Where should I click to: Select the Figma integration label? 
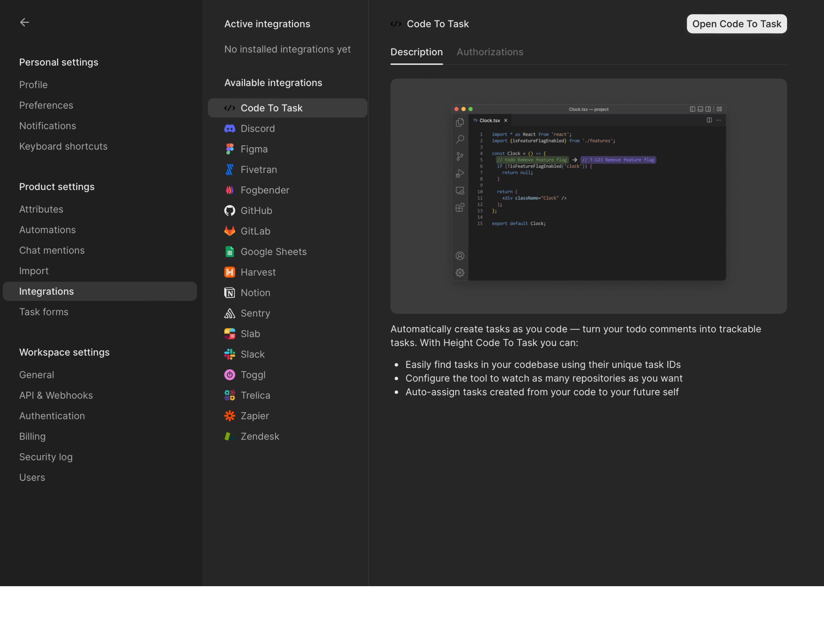254,149
